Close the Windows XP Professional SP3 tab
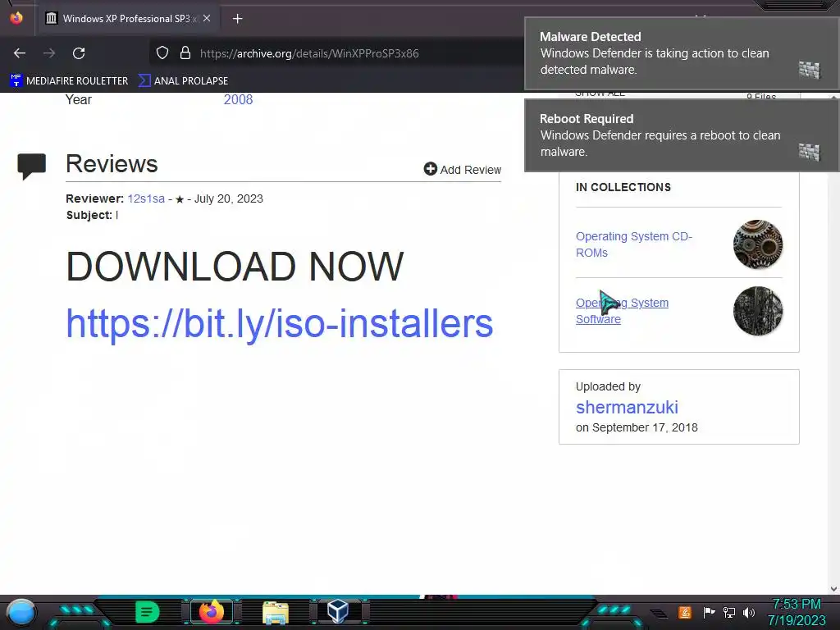The width and height of the screenshot is (840, 630). tap(206, 18)
